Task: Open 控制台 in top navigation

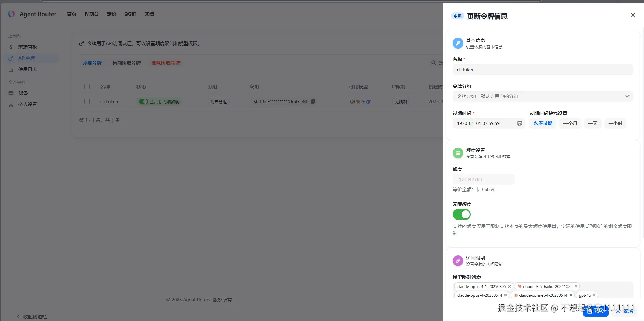Action: point(91,14)
